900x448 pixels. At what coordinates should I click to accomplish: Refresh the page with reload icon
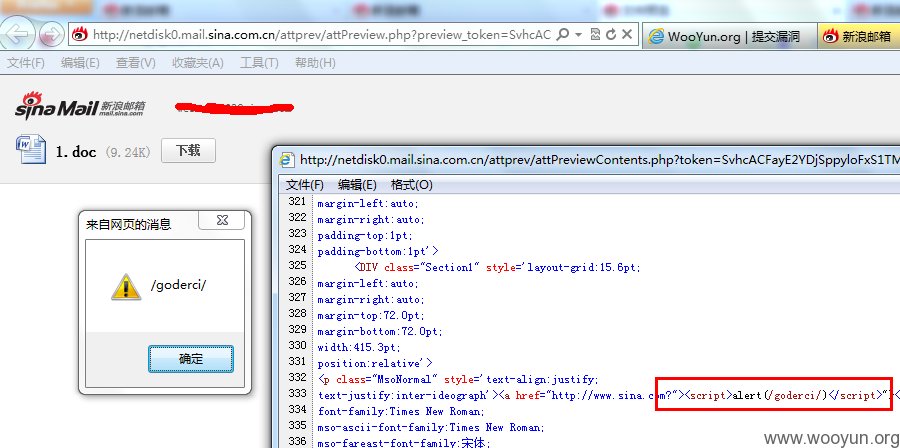(x=611, y=34)
